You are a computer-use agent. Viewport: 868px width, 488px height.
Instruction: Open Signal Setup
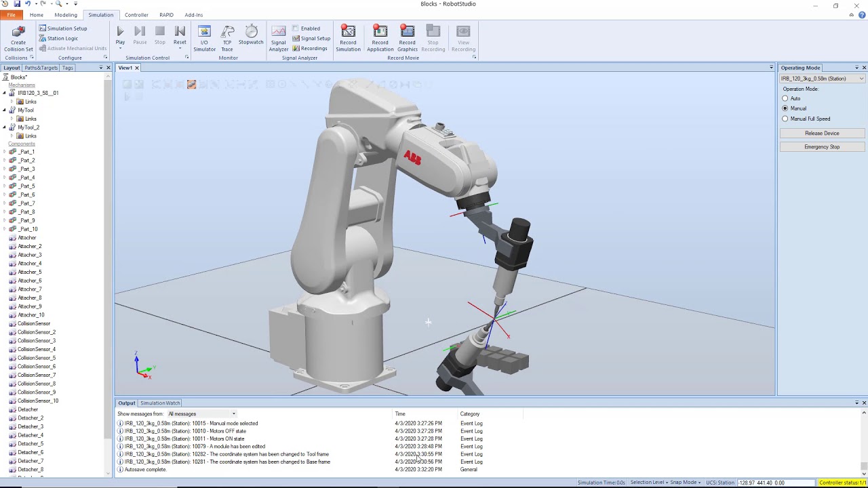click(311, 39)
